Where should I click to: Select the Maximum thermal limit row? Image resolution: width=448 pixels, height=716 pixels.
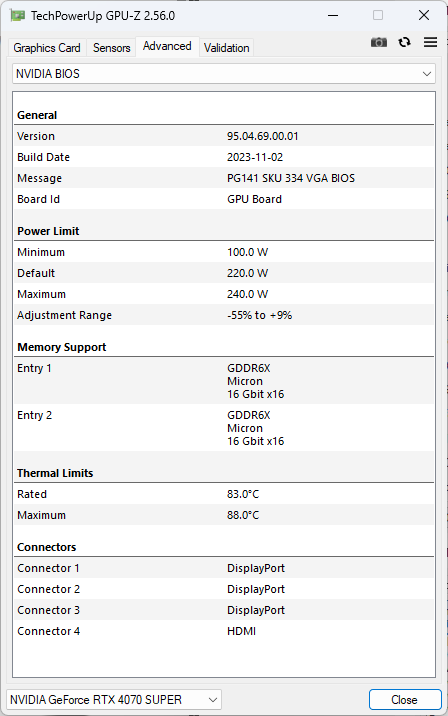pos(224,515)
